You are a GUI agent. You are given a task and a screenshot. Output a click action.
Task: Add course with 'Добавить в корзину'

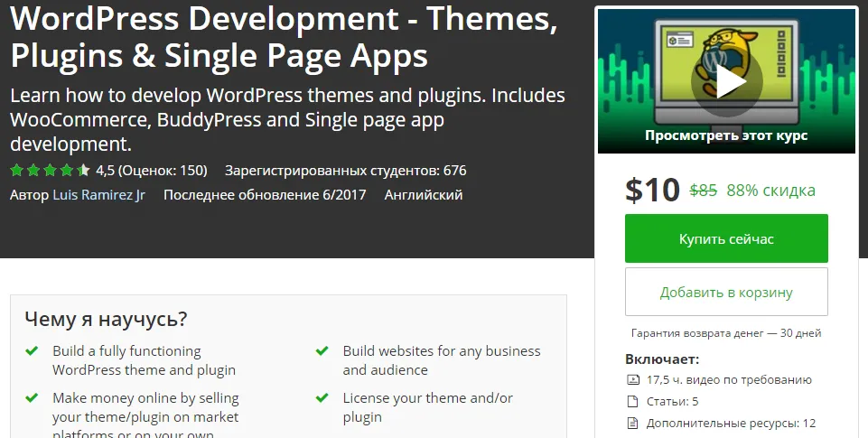coord(726,292)
